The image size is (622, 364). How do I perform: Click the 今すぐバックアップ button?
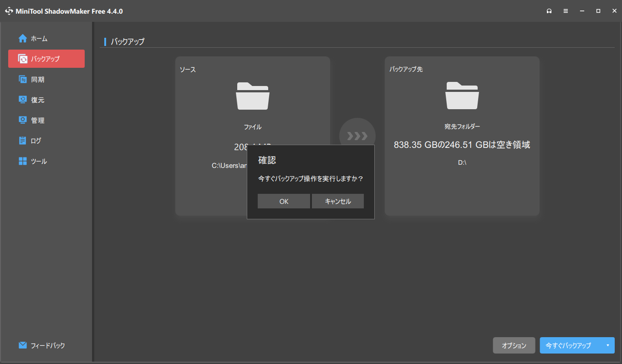[568, 345]
